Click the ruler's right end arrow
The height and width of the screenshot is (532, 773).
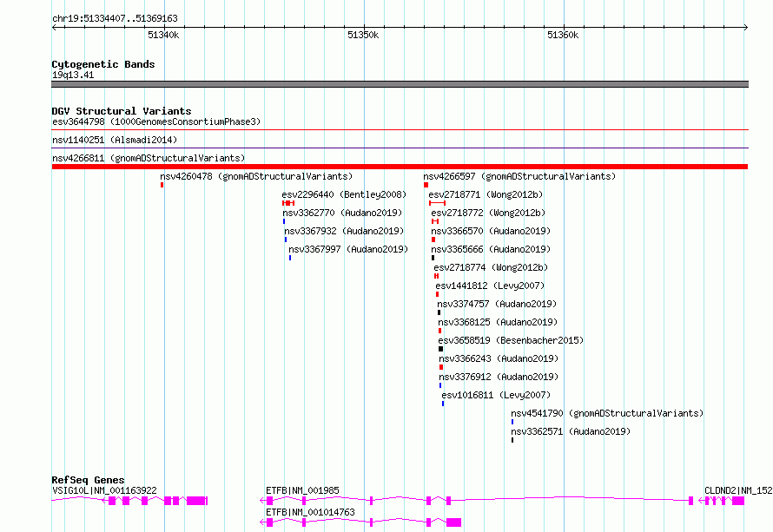pyautogui.click(x=746, y=28)
